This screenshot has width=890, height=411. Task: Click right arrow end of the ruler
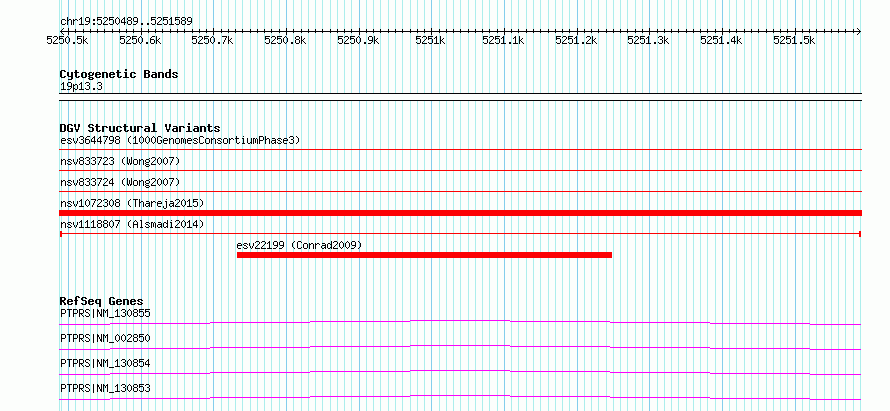(859, 31)
